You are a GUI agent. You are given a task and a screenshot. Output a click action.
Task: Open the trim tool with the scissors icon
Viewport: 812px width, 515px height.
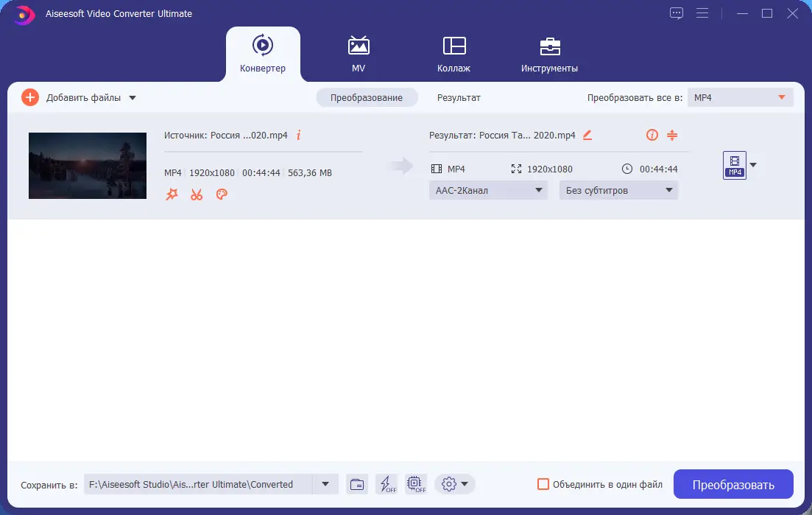[197, 194]
